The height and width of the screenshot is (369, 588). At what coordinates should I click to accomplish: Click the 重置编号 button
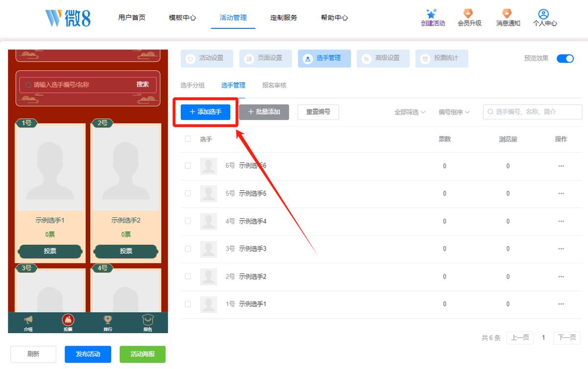[318, 112]
